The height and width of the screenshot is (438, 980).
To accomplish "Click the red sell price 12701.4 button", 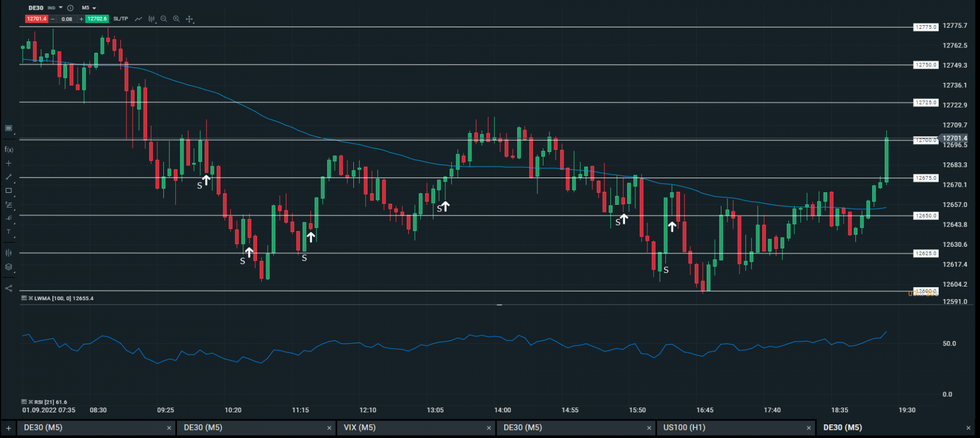I will (36, 19).
